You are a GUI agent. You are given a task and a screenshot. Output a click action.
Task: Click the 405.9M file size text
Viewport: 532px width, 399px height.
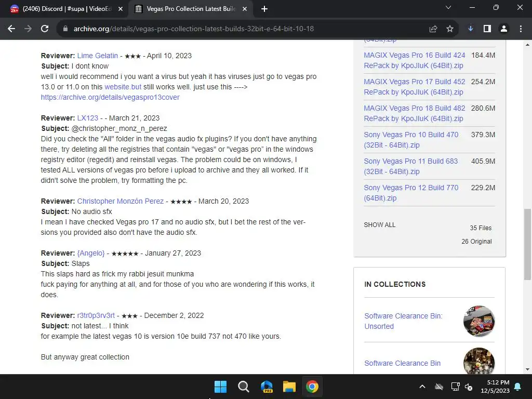point(483,161)
